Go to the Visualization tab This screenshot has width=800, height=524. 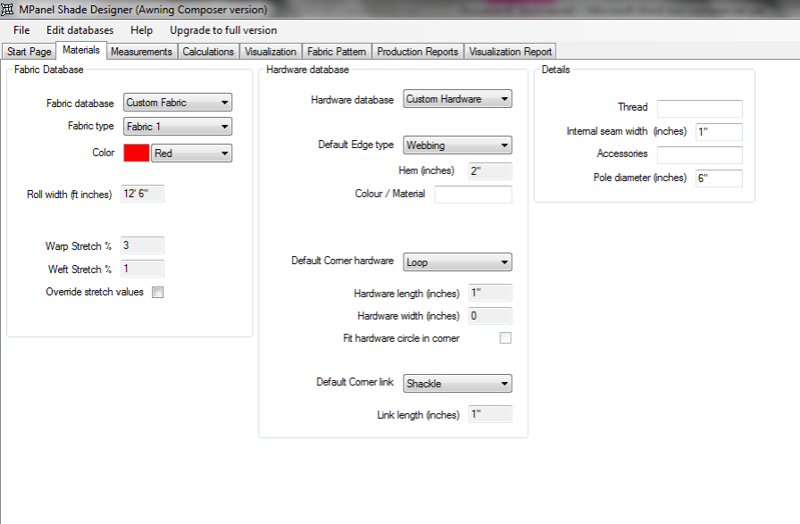tap(270, 51)
